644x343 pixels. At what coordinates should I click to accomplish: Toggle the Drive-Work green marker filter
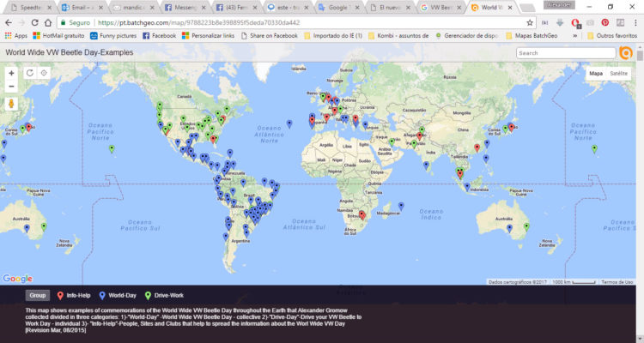click(164, 295)
